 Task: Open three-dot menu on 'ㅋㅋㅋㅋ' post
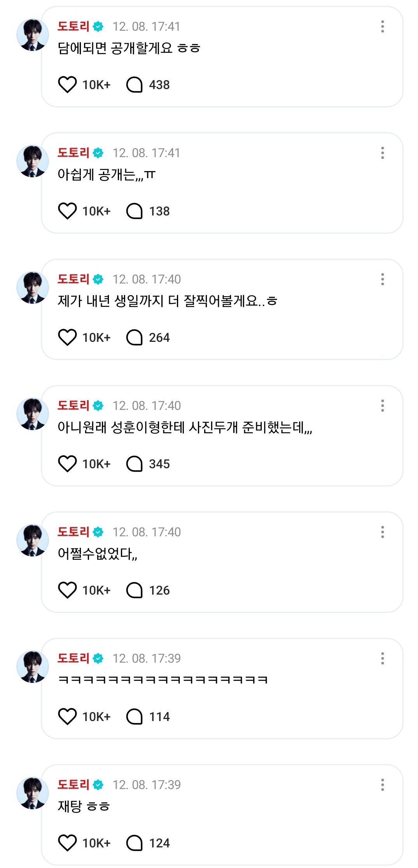click(x=383, y=658)
